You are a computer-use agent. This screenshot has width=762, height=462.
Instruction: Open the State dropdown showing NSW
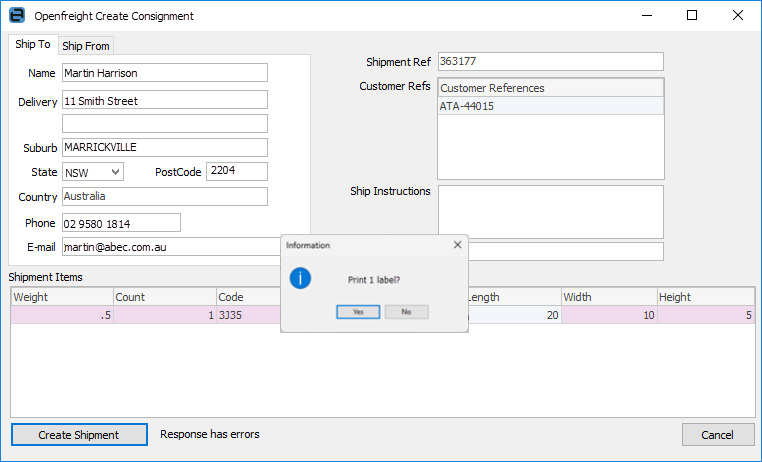[x=93, y=172]
